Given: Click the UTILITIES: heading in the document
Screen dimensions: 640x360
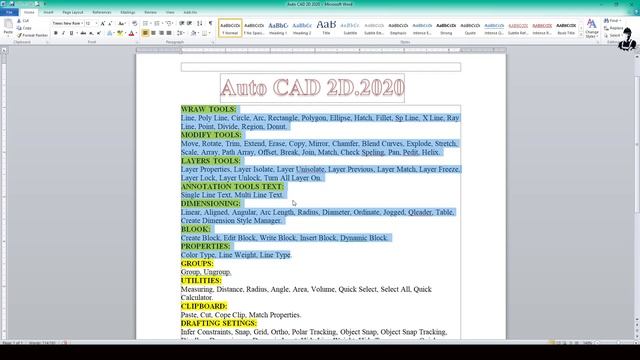Looking at the screenshot, I should [x=201, y=280].
